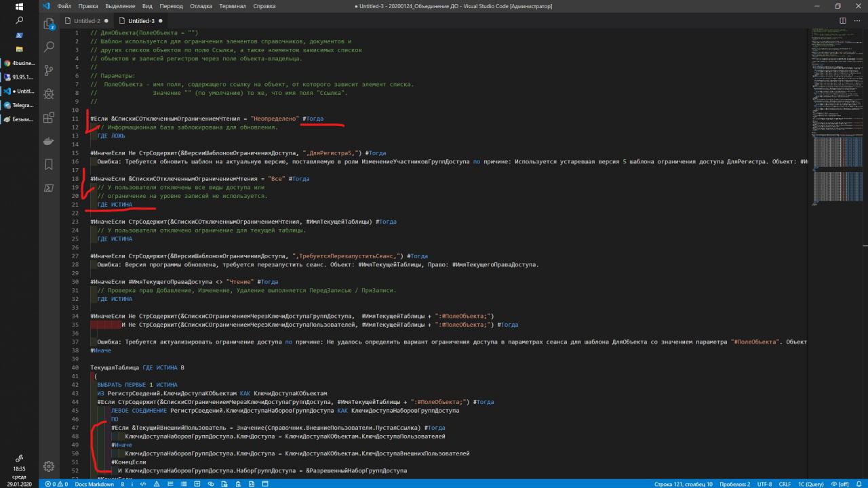The image size is (868, 488).
Task: Open notifications bell in status bar
Action: [x=859, y=484]
